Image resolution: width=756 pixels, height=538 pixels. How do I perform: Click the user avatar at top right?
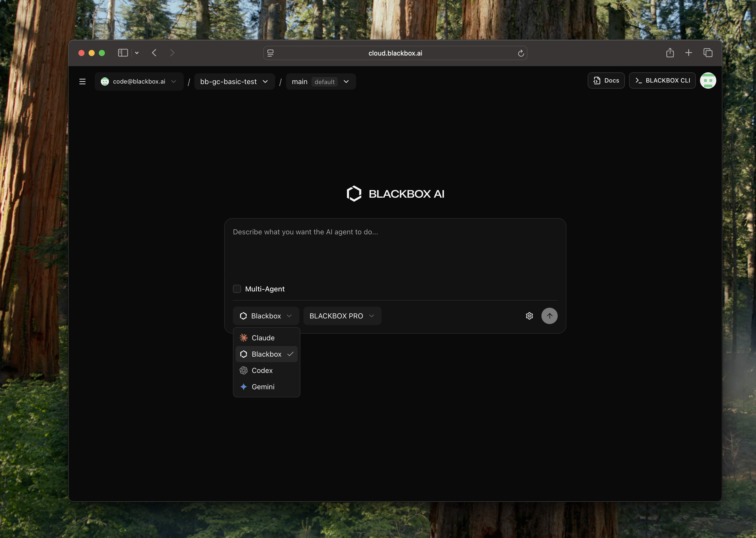[x=708, y=80]
